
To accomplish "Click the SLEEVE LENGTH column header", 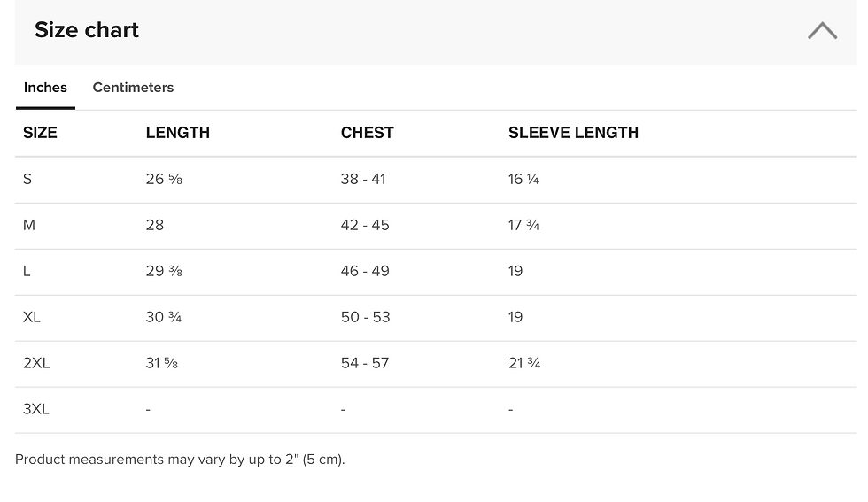I will point(573,133).
